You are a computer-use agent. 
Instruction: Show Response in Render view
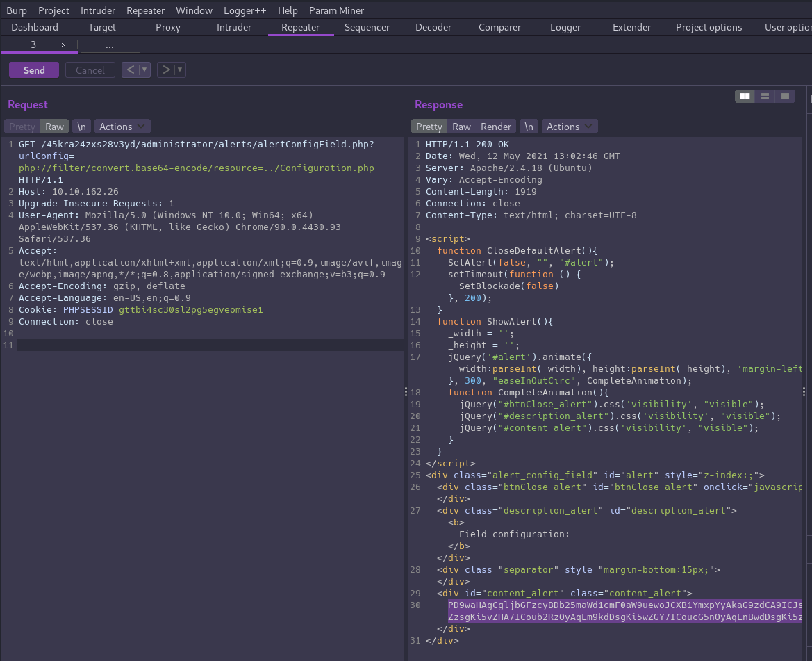pos(496,127)
